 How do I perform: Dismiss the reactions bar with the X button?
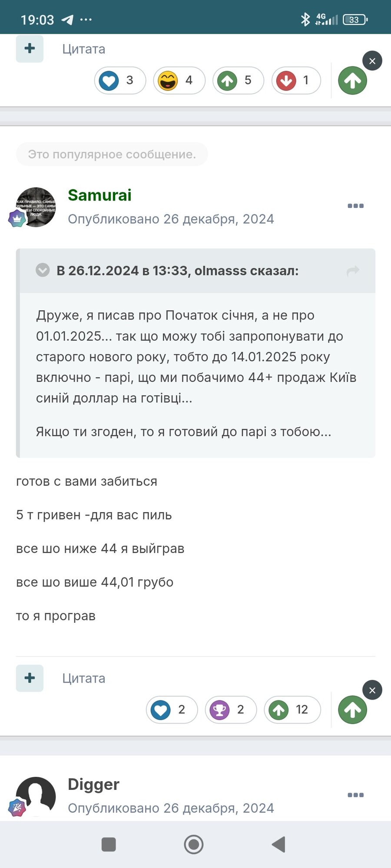click(x=372, y=61)
